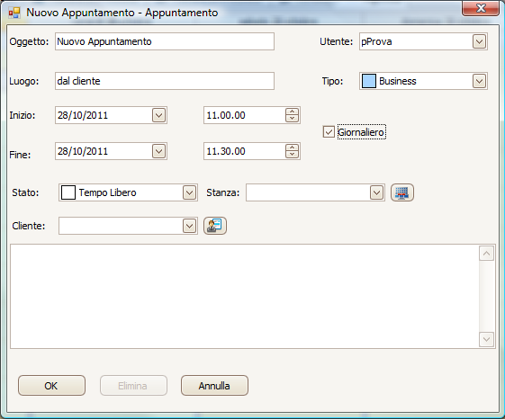Increase the Inizio time with up arrow
Screen dimensions: 505x420
coord(292,112)
